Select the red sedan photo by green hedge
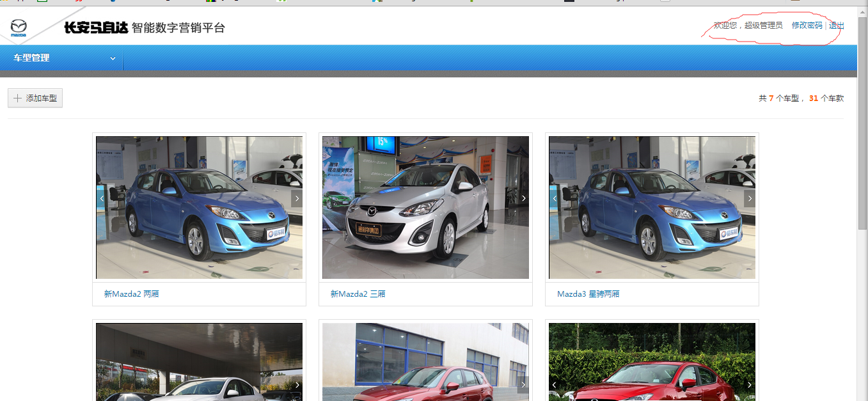 (652, 362)
